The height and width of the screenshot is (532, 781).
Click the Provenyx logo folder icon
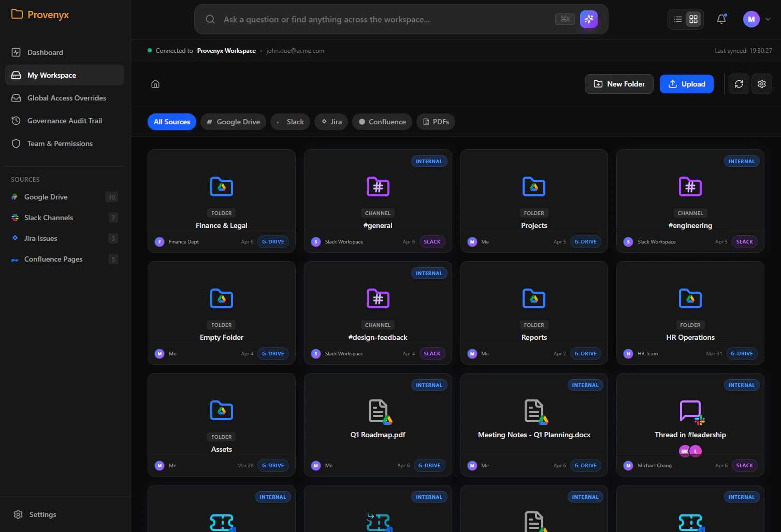pyautogui.click(x=17, y=14)
